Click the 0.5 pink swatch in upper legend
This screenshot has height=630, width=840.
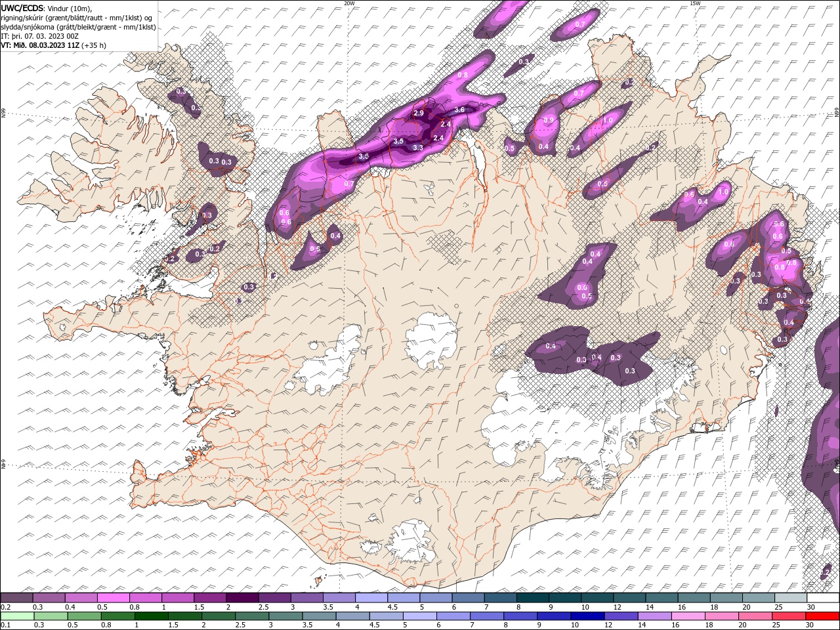point(114,598)
